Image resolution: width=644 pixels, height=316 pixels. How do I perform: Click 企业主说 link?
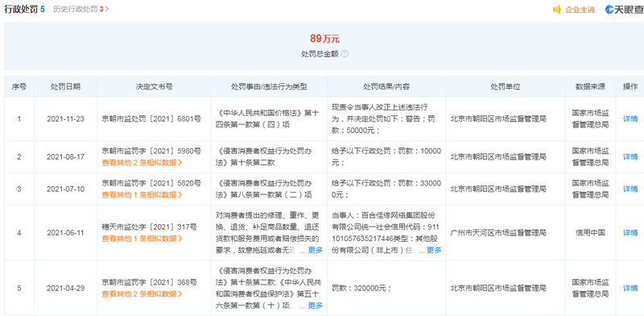coord(580,10)
